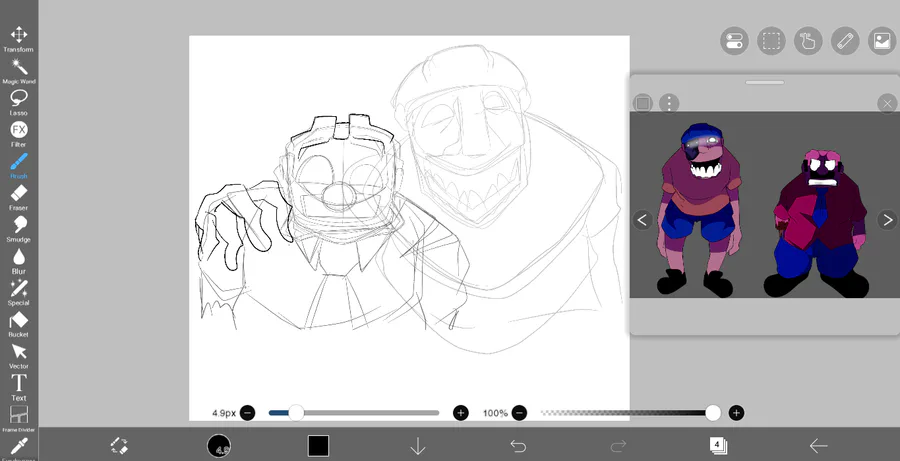This screenshot has height=461, width=900.
Task: Increase brush thickness with plus button
Action: coord(460,413)
